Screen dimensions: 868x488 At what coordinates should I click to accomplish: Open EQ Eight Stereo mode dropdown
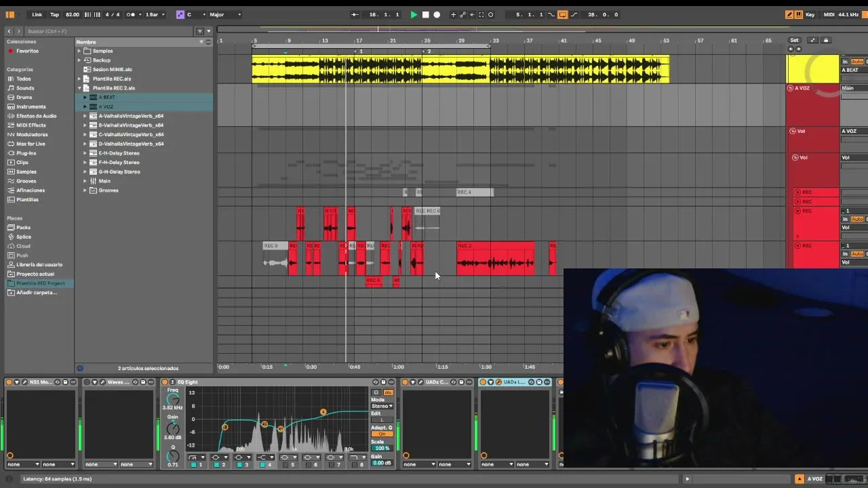[382, 406]
